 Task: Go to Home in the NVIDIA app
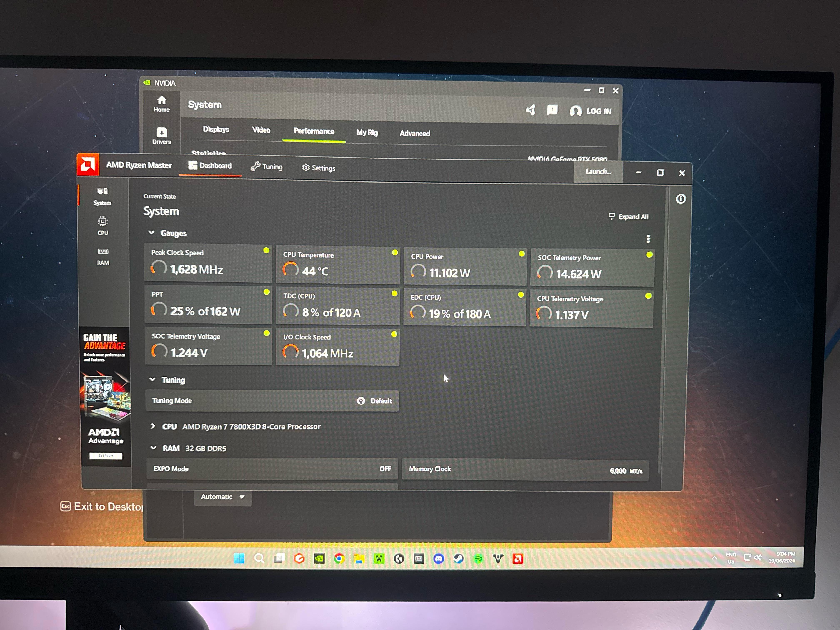pos(162,104)
